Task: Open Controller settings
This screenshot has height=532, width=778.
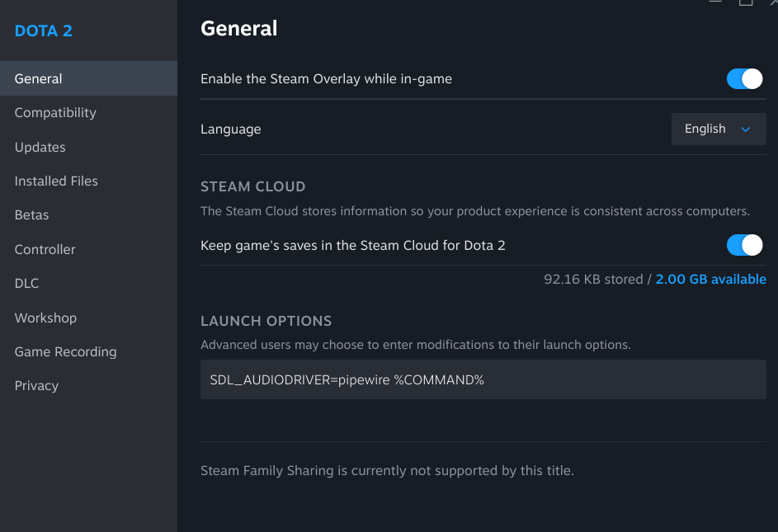Action: click(x=88, y=249)
